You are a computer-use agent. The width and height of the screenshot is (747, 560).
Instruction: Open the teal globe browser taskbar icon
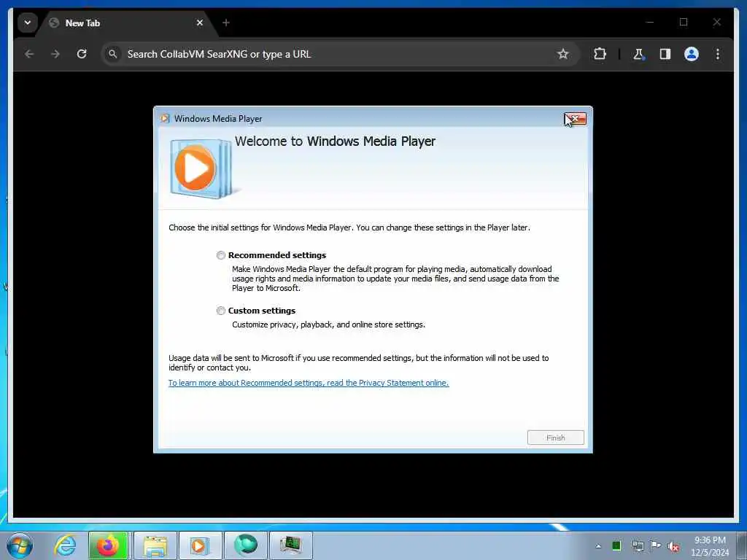click(245, 545)
